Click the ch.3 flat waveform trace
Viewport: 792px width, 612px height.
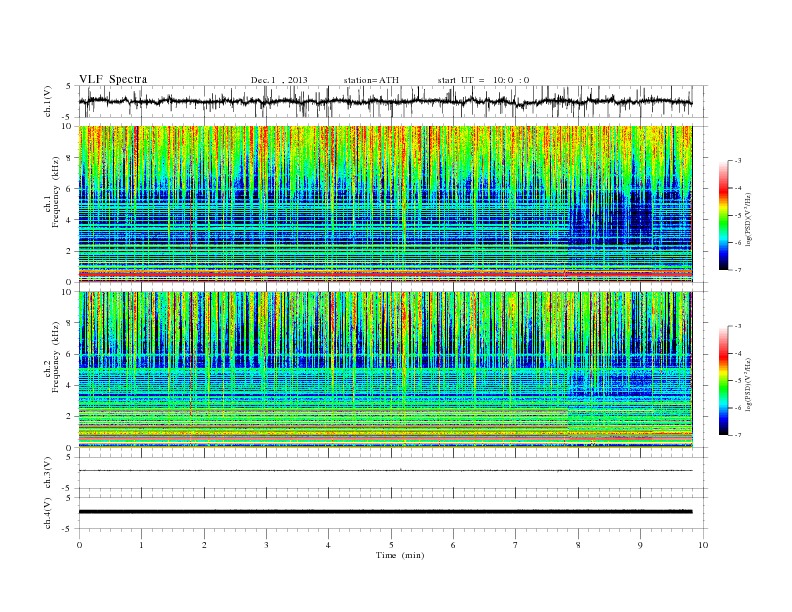point(385,471)
